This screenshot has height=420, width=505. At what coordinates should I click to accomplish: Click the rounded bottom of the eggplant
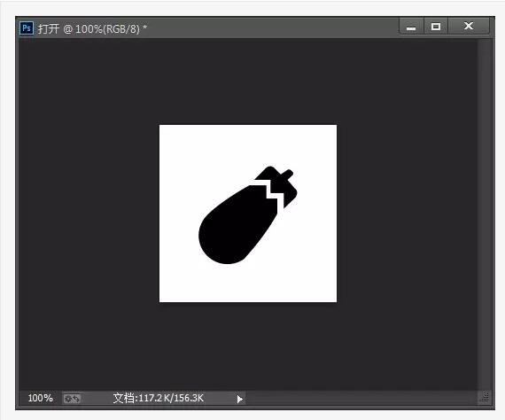click(x=222, y=252)
